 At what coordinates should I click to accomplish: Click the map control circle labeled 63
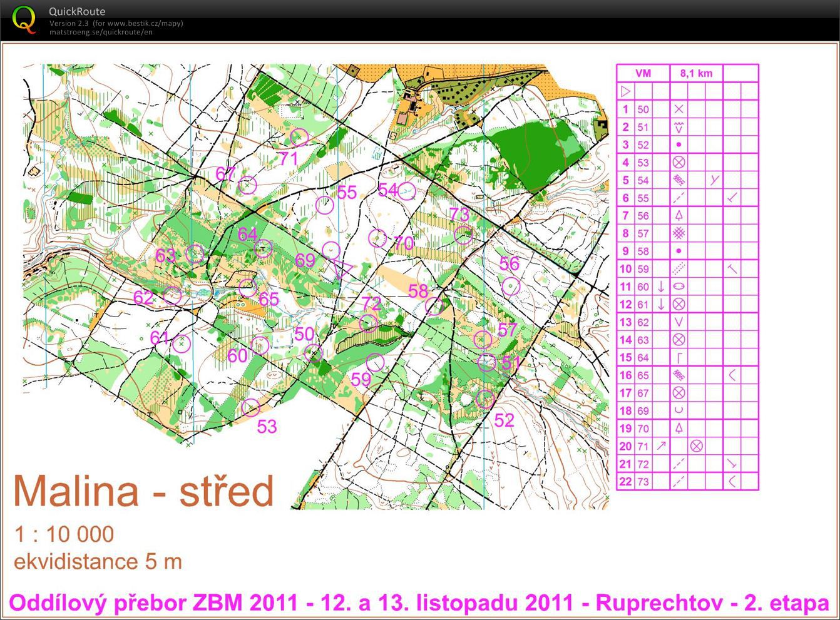tap(196, 253)
